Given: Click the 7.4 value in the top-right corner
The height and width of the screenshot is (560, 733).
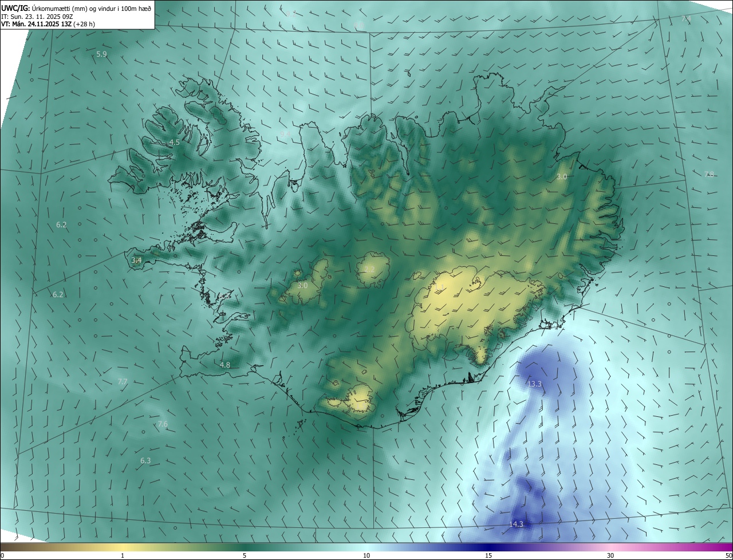Looking at the screenshot, I should [686, 19].
